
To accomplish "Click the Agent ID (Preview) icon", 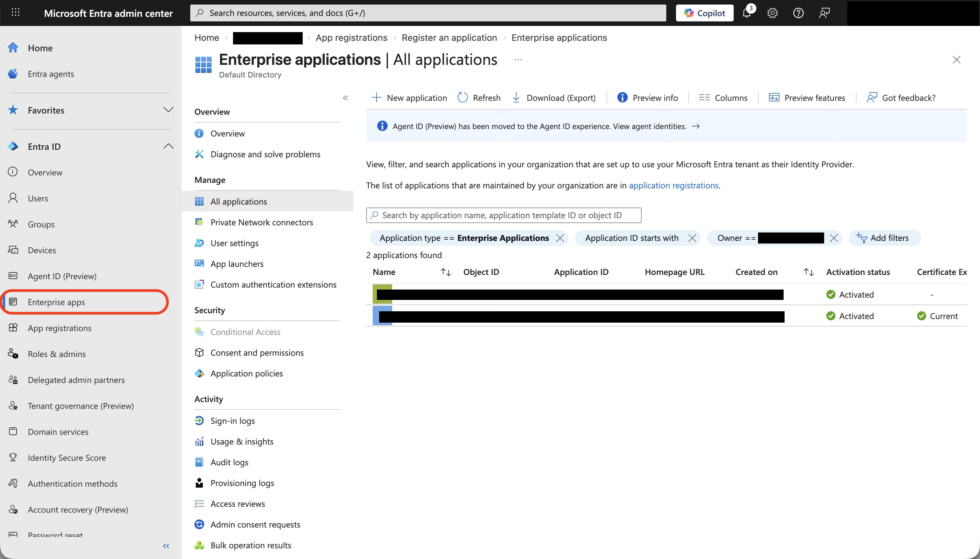I will (13, 276).
